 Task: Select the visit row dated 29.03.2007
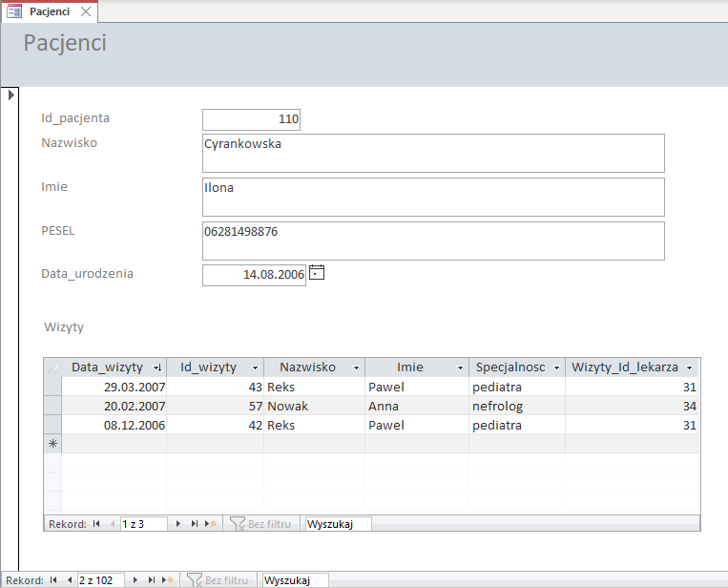pos(52,387)
